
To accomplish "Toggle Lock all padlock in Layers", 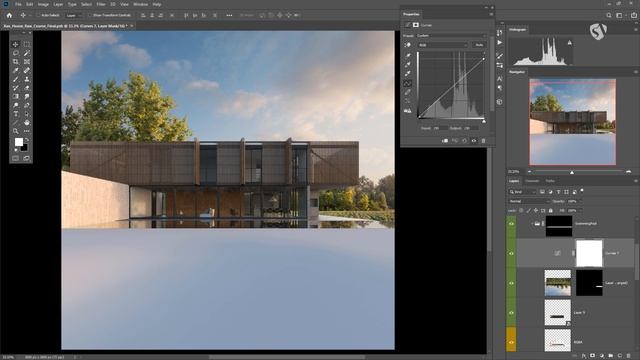I will [551, 211].
